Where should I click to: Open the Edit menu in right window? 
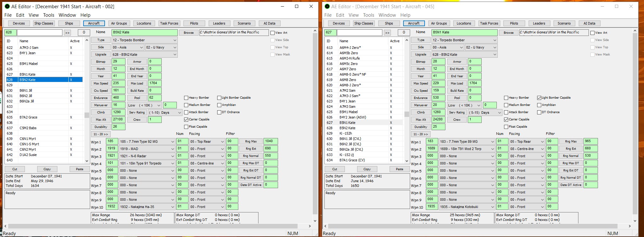340,15
